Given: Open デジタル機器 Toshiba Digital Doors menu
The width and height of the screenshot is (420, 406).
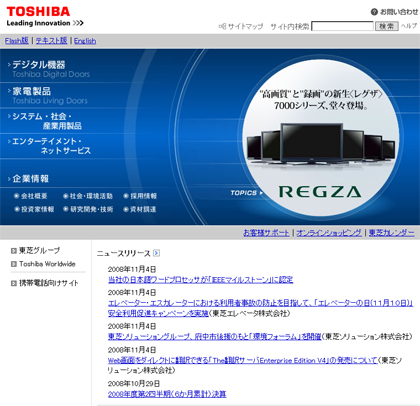Looking at the screenshot, I should point(49,69).
